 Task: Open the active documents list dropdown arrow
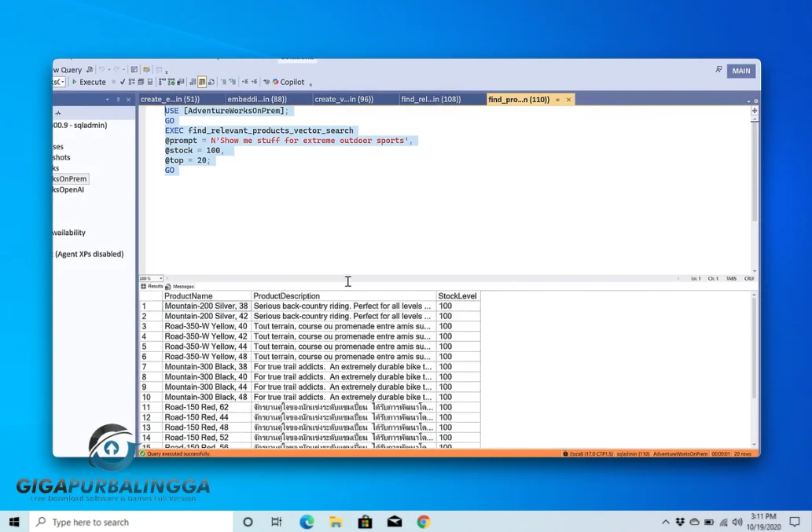pyautogui.click(x=748, y=101)
